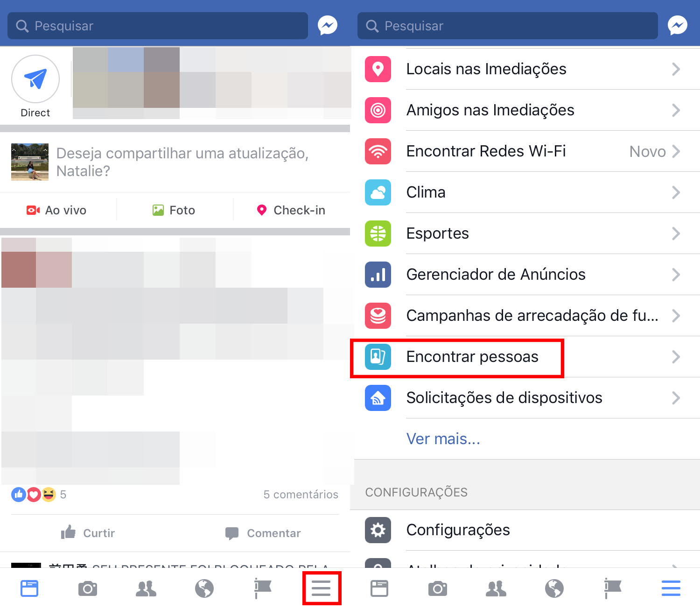The image size is (700, 609).
Task: Open friends icon in left bottom bar
Action: coord(146,588)
